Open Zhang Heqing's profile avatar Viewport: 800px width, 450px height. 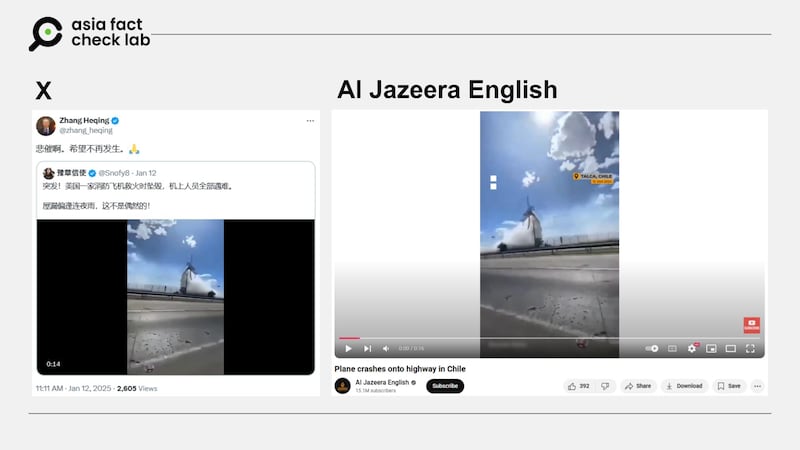pos(46,126)
